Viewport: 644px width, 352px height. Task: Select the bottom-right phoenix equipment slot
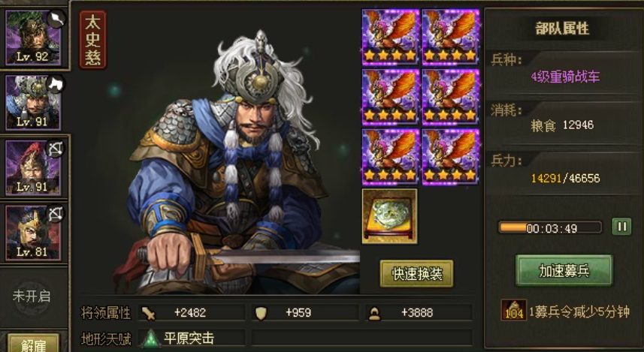450,157
